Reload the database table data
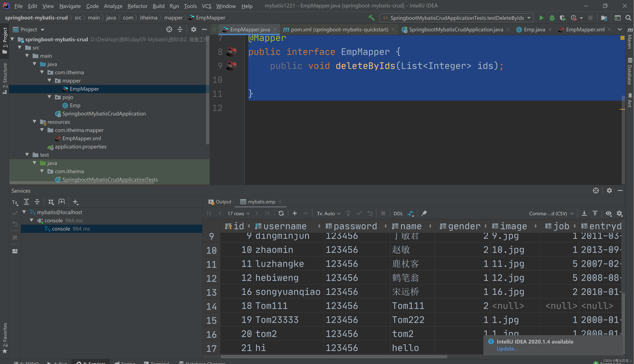 coord(281,213)
